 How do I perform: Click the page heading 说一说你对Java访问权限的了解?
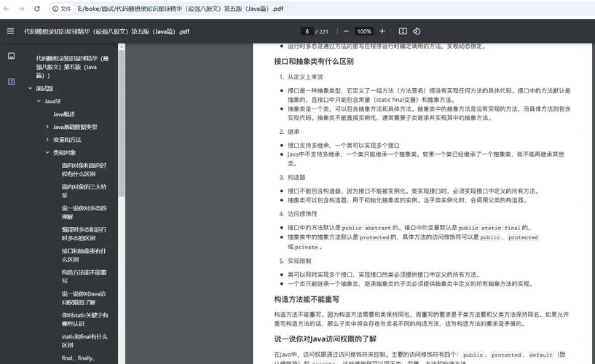pos(326,339)
